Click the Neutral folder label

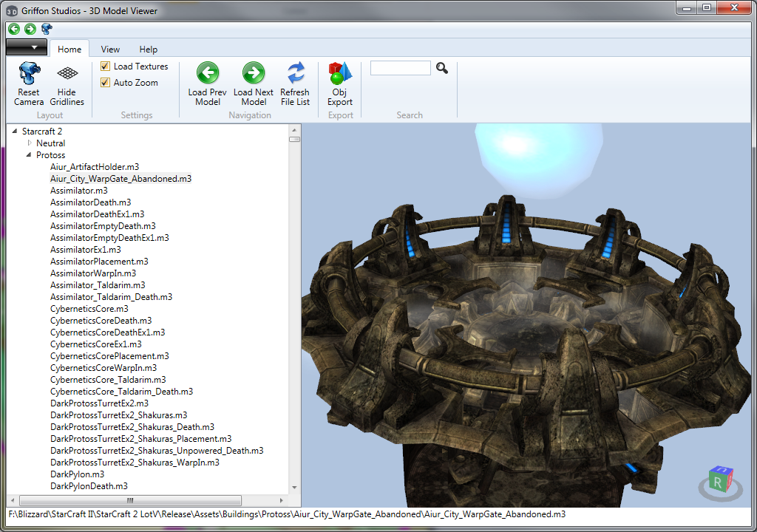point(51,143)
